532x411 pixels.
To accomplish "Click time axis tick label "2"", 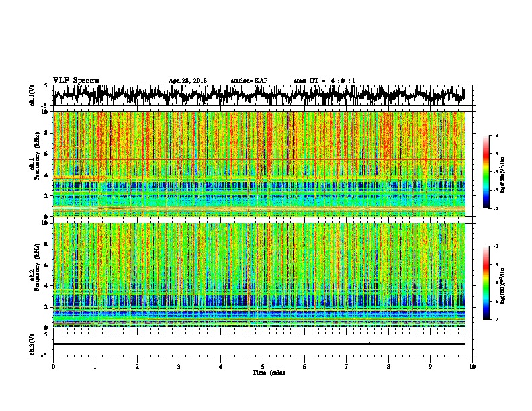I will [x=137, y=367].
